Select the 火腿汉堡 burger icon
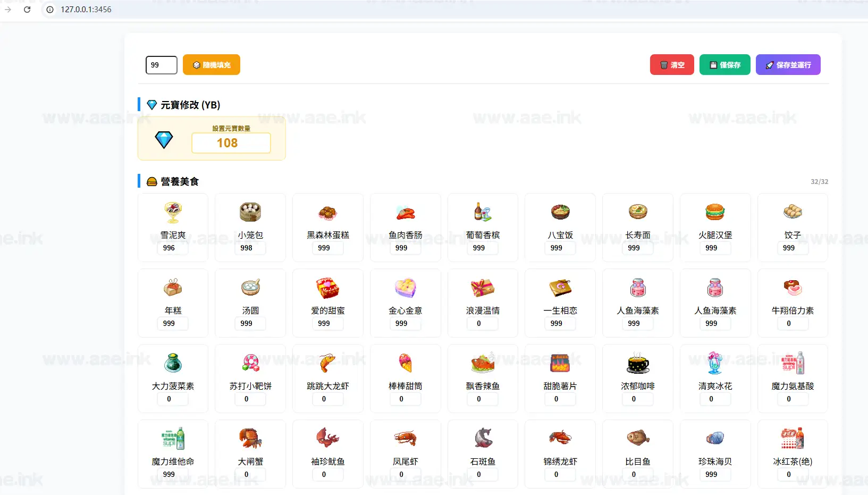Viewport: 868px width, 495px height. click(x=715, y=212)
